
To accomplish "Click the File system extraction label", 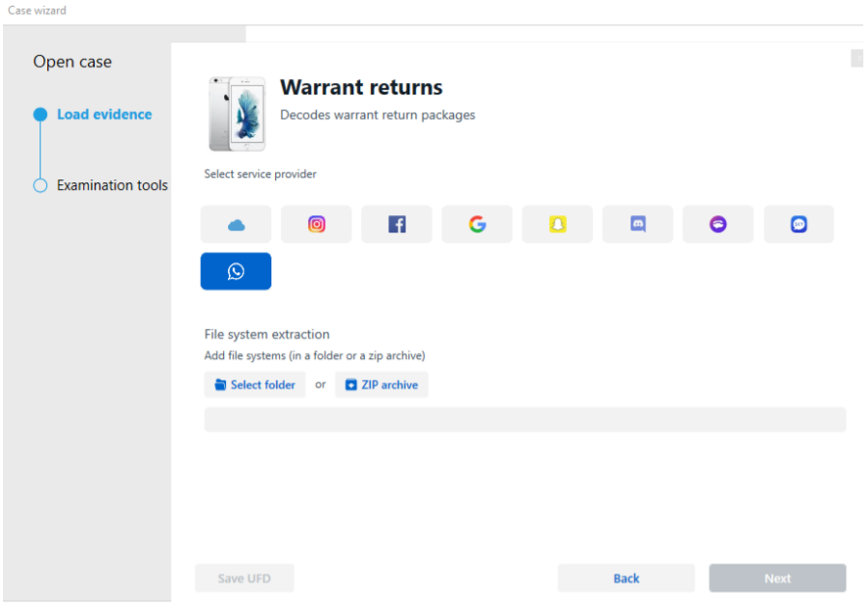I will tap(266, 334).
